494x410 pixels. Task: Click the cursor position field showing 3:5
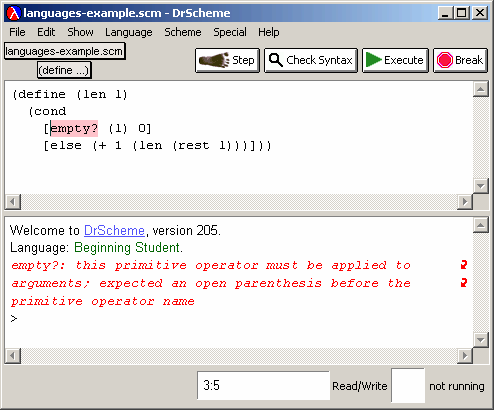263,385
